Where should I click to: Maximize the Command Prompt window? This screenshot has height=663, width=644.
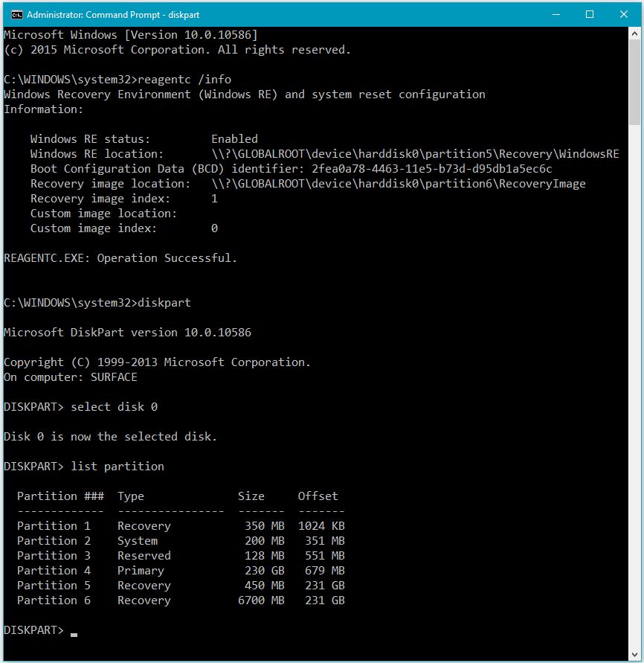[590, 14]
